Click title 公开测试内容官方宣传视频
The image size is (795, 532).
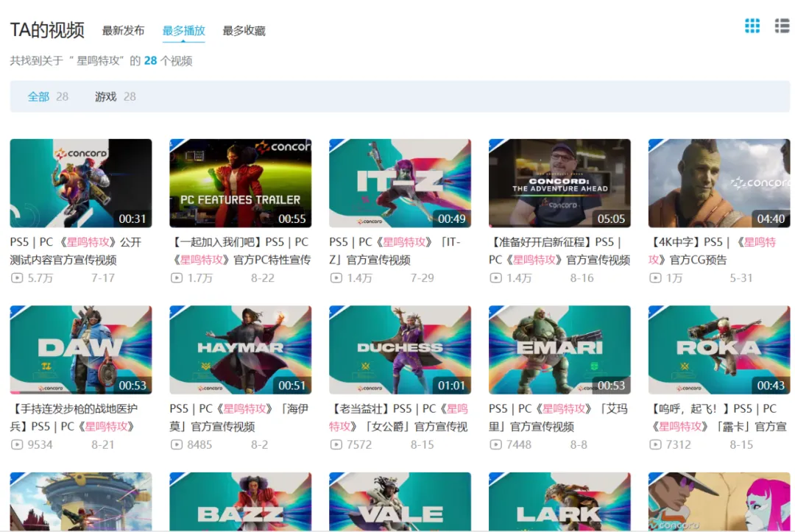[x=76, y=251]
